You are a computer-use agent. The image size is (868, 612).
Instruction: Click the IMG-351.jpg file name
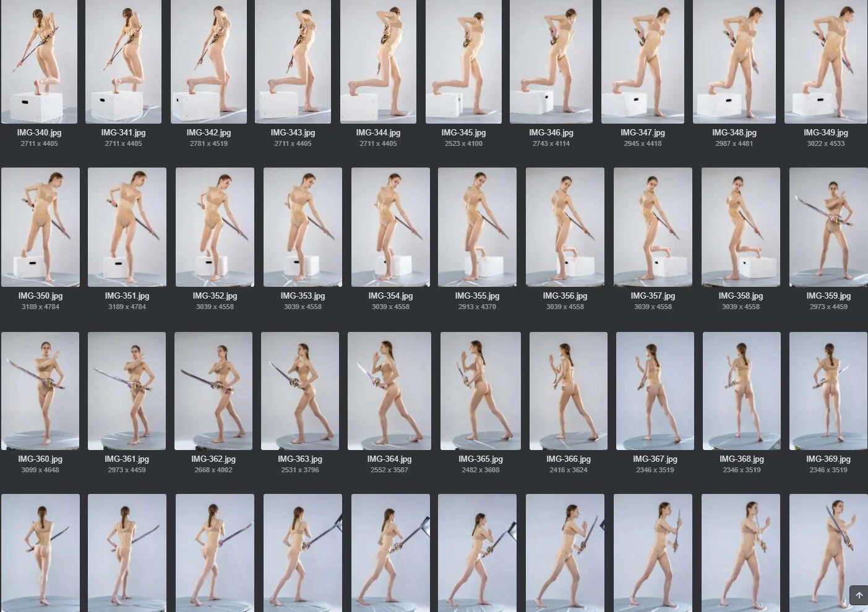point(127,295)
